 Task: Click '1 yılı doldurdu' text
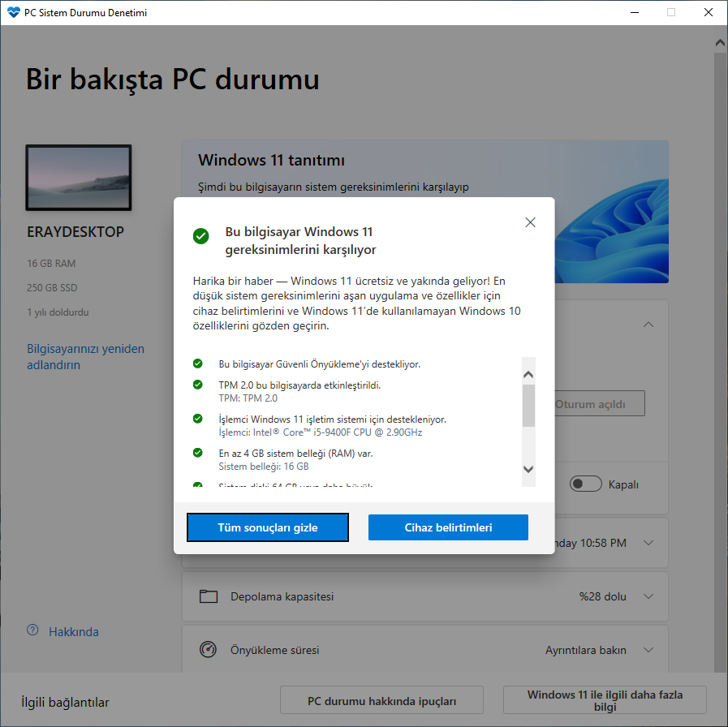click(x=58, y=312)
